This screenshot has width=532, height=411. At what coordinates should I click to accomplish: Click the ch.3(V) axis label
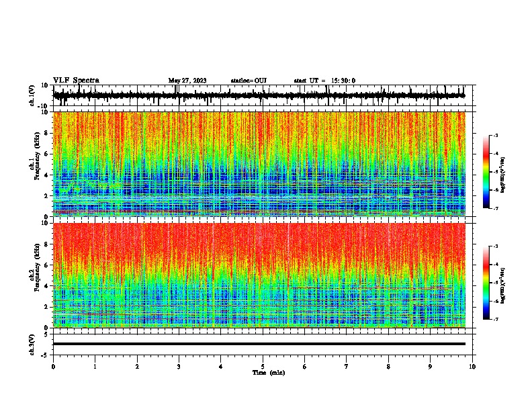click(x=33, y=345)
